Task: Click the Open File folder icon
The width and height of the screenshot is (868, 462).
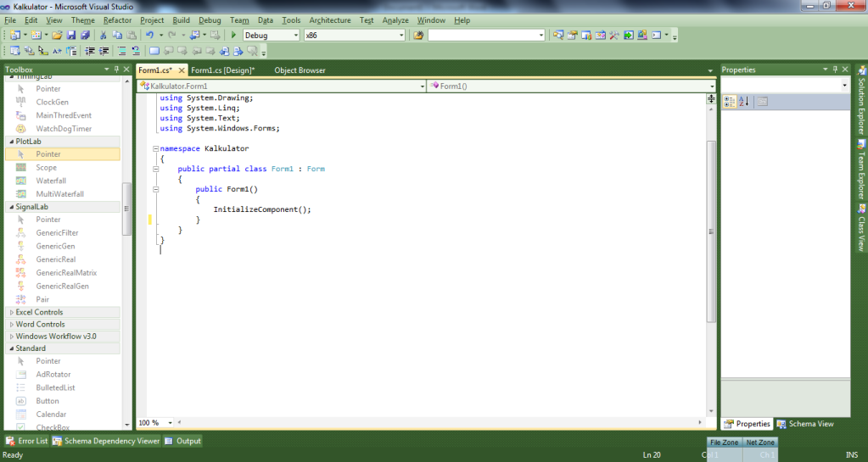Action: (57, 35)
